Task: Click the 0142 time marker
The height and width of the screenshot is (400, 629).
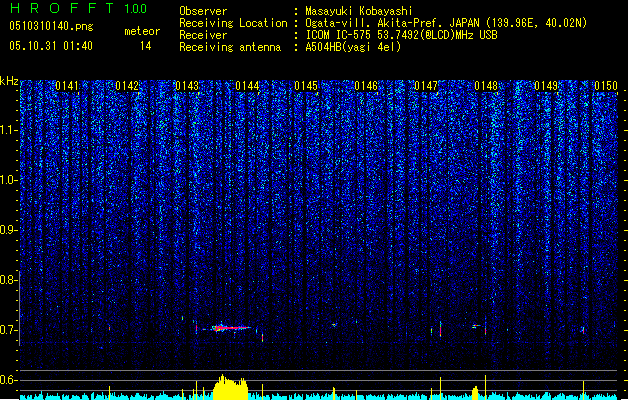Action: click(x=127, y=86)
